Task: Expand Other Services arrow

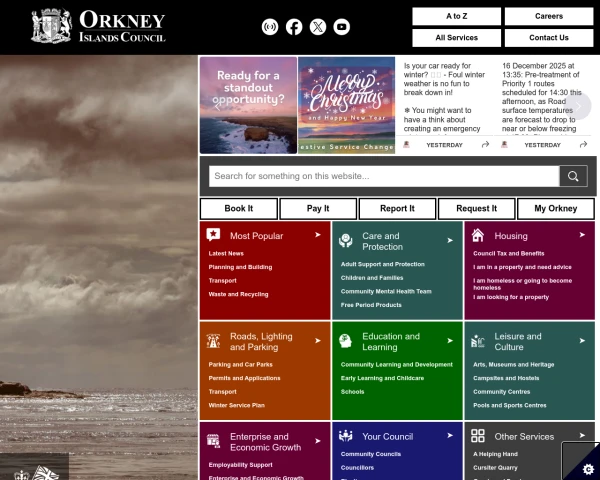Action: 582,436
